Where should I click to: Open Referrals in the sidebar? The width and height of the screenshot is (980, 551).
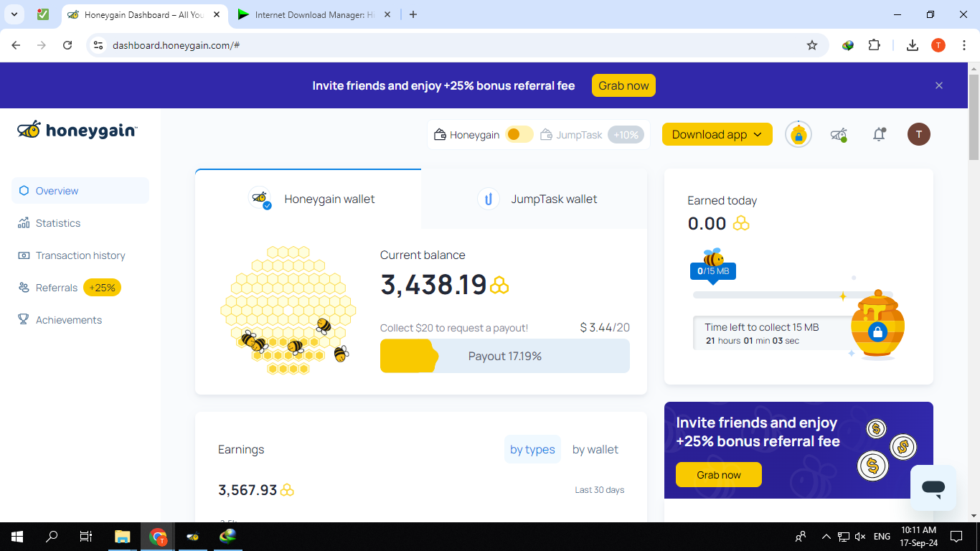[x=80, y=288]
